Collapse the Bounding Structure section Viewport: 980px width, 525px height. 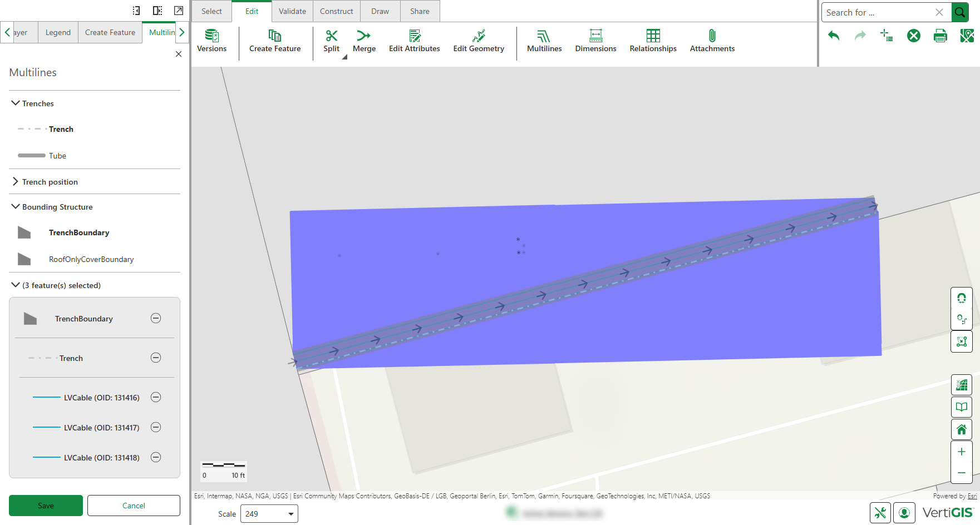[16, 207]
